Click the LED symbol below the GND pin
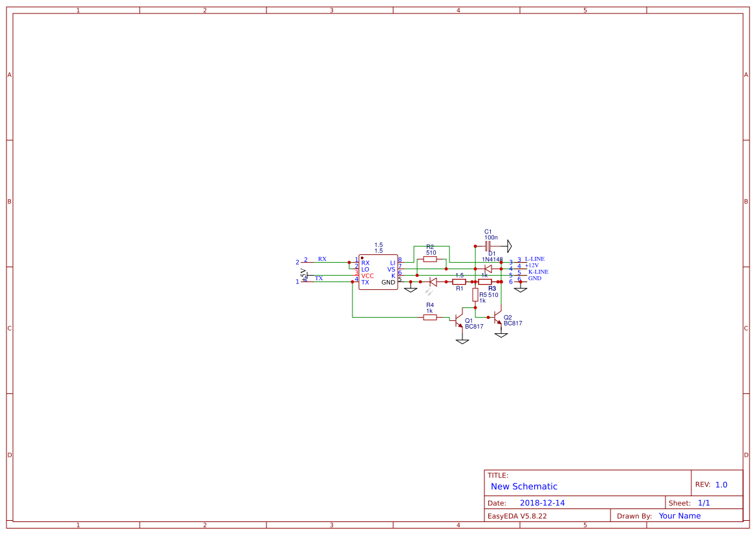Viewport: 756px width, 535px height. [433, 281]
